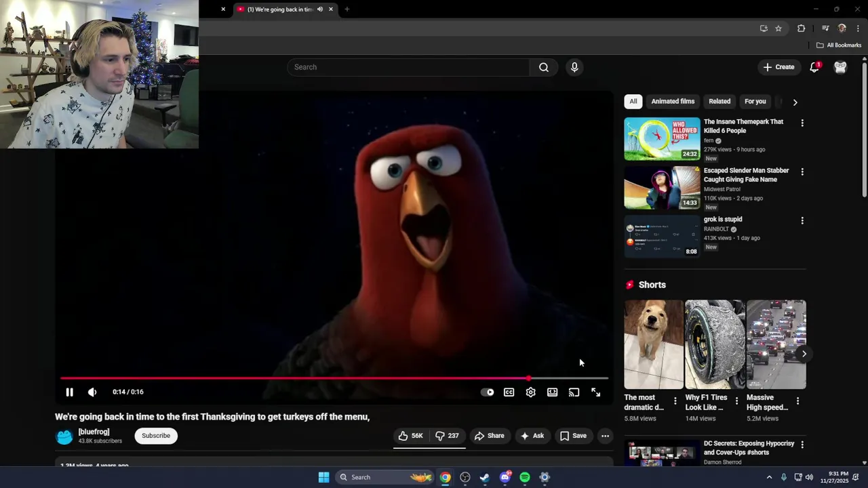Screen dimensions: 868x488
Task: Turn on closed captions (CC)
Action: pyautogui.click(x=509, y=392)
